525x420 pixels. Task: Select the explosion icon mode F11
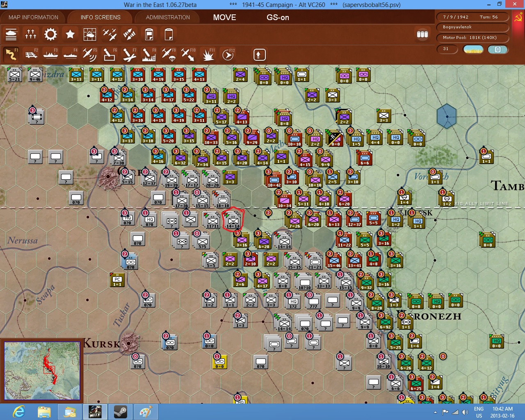point(208,55)
